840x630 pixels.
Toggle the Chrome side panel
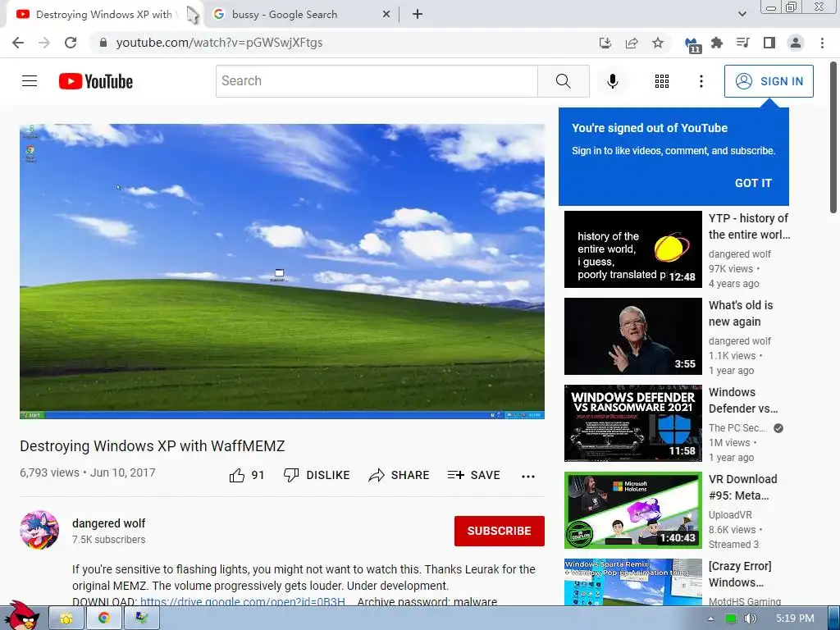click(769, 43)
